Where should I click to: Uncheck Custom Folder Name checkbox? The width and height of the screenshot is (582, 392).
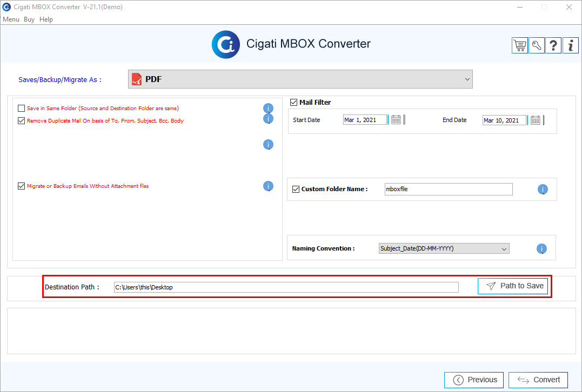296,189
